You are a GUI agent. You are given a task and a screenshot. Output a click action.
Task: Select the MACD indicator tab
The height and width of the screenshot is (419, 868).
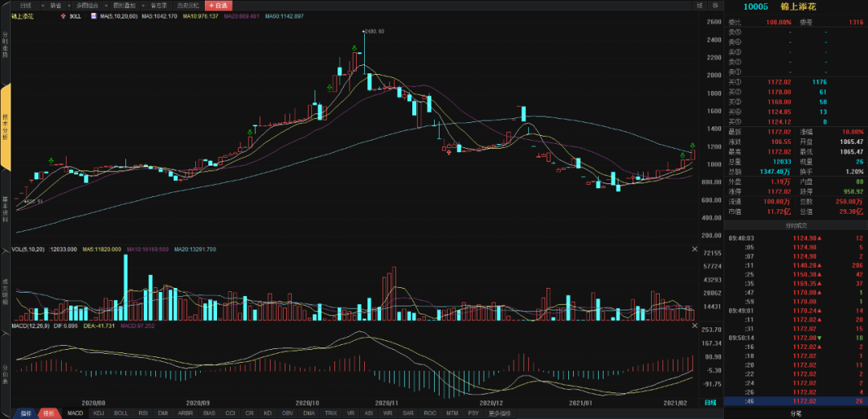76,413
